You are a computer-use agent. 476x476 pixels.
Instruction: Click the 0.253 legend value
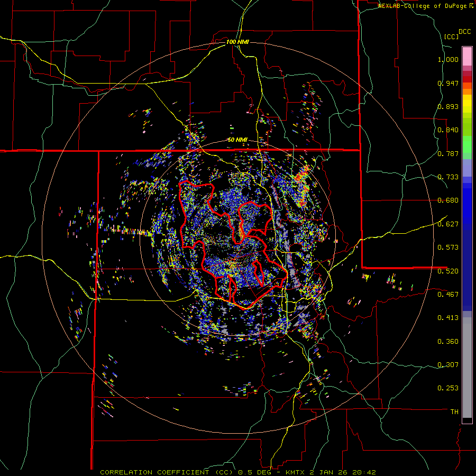click(x=448, y=388)
